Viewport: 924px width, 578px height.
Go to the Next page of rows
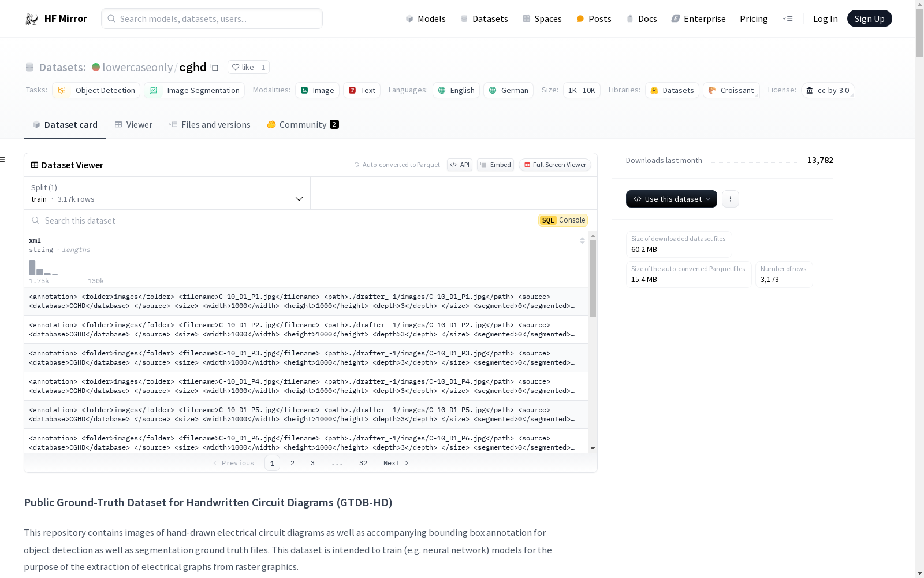point(396,463)
